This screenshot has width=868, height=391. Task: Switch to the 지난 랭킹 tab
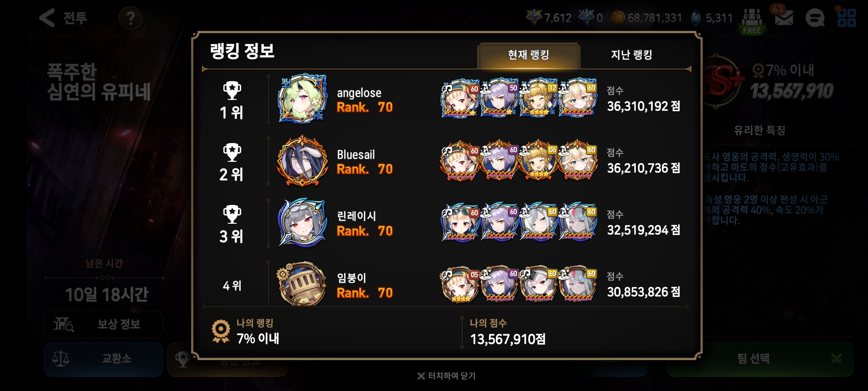pos(631,55)
